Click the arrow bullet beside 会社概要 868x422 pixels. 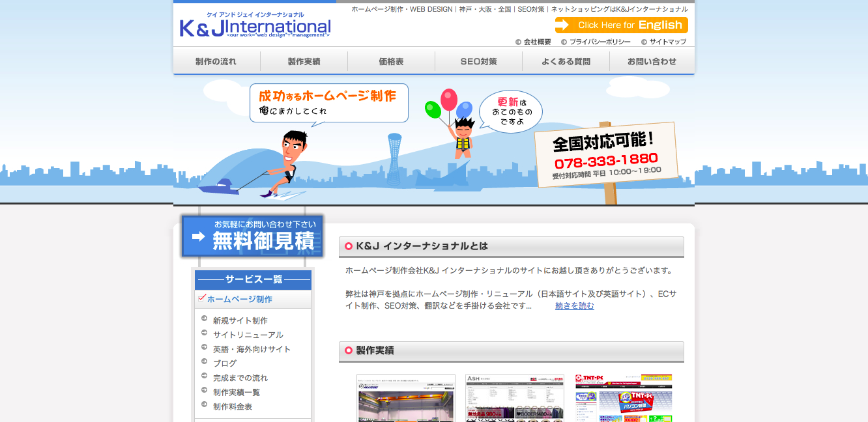[x=518, y=42]
